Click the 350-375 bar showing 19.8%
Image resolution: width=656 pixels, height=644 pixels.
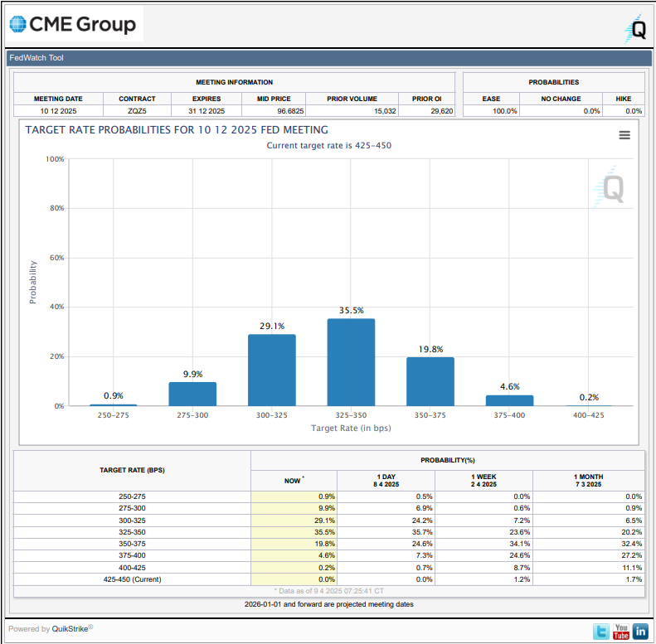point(430,381)
